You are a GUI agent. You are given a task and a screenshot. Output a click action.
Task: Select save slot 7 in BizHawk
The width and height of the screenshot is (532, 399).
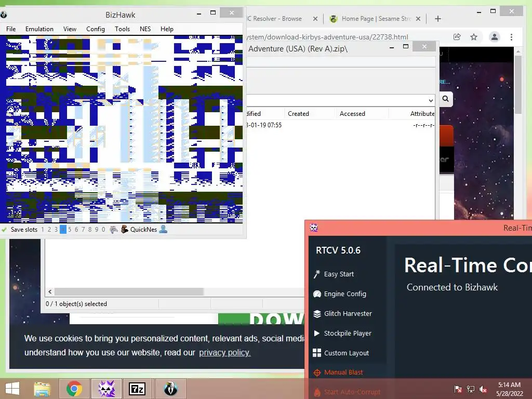click(x=83, y=229)
